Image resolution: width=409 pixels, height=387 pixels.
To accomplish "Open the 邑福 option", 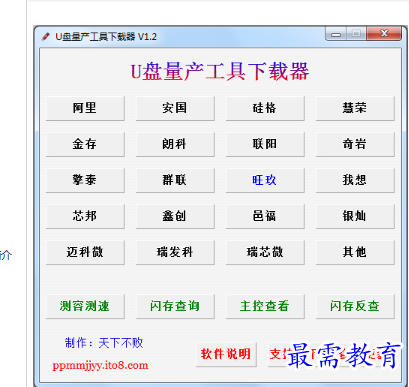I will (265, 216).
